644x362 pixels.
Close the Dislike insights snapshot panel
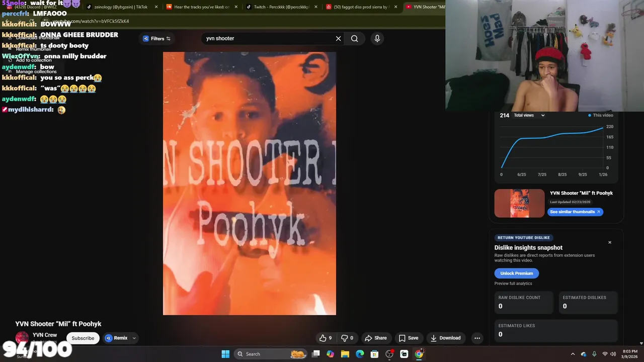click(610, 242)
